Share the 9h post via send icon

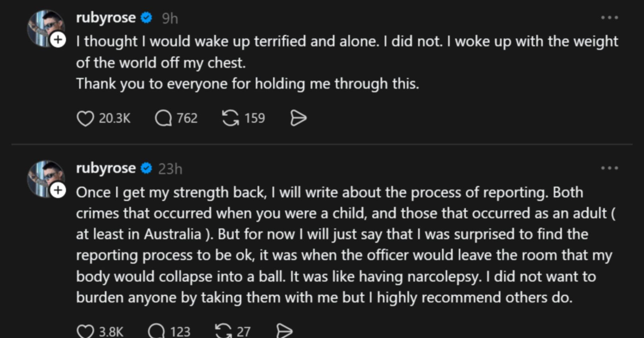(x=298, y=118)
